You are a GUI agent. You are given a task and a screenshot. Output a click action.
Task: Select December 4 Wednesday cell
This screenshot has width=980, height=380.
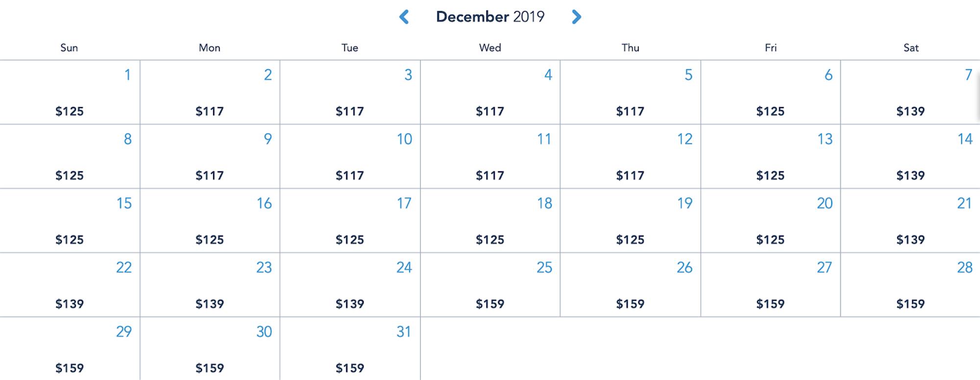point(490,93)
